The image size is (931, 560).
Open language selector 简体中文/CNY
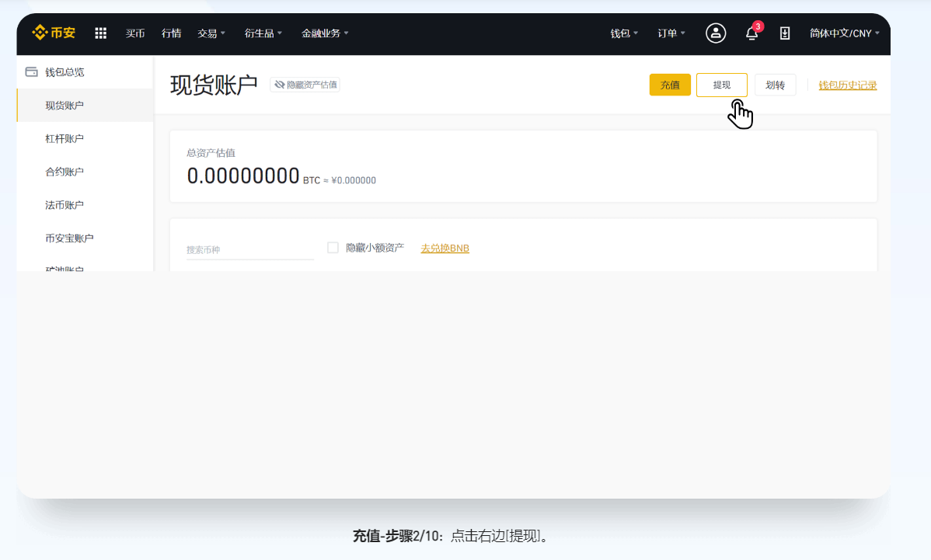844,33
